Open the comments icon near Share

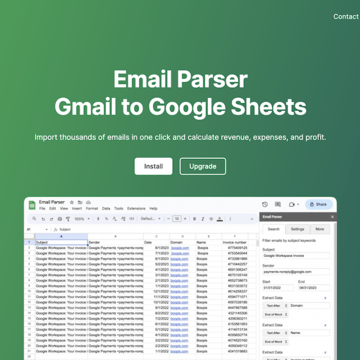click(278, 204)
